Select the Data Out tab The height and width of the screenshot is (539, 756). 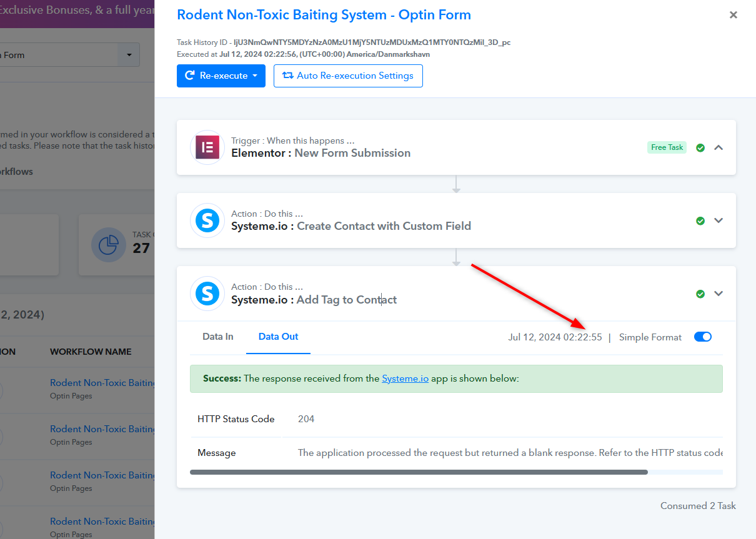[x=278, y=337]
